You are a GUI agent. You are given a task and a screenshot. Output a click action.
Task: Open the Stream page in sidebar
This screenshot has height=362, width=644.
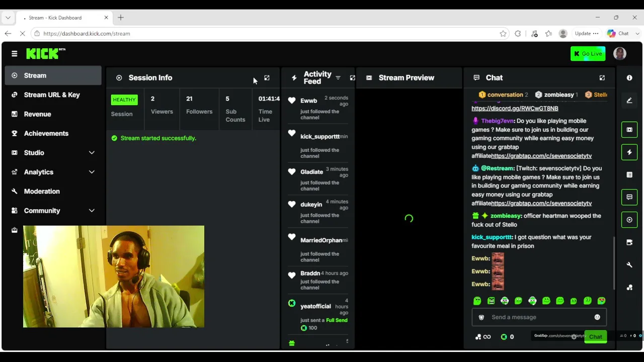(x=53, y=75)
